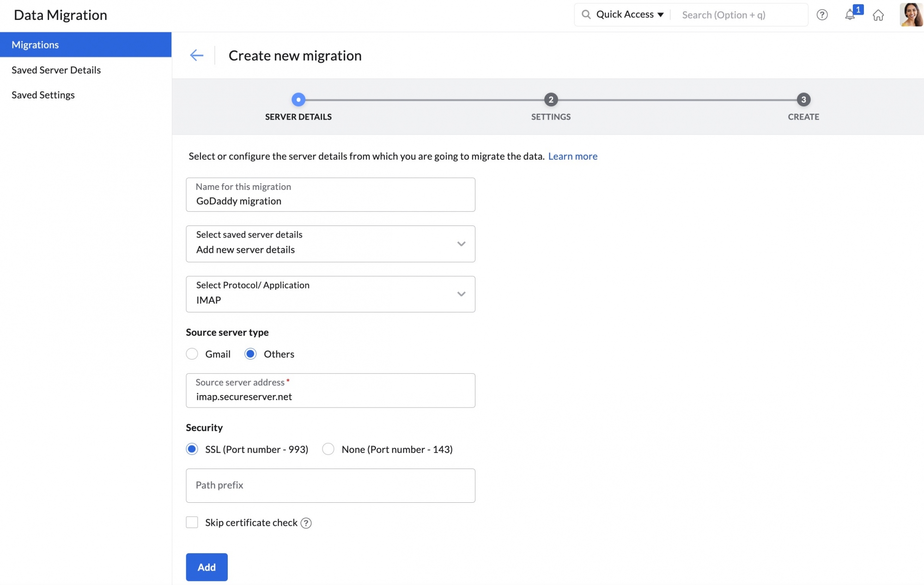Select the Gmail source server type
This screenshot has height=585, width=924.
(x=192, y=354)
